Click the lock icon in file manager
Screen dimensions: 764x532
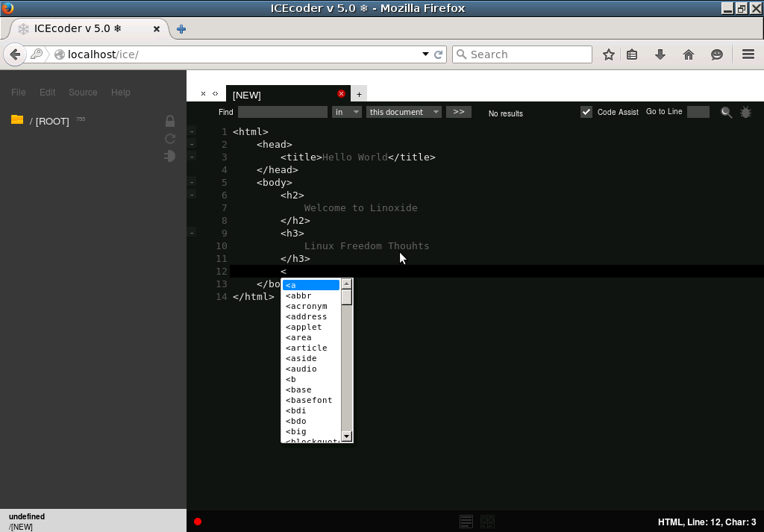click(x=170, y=121)
